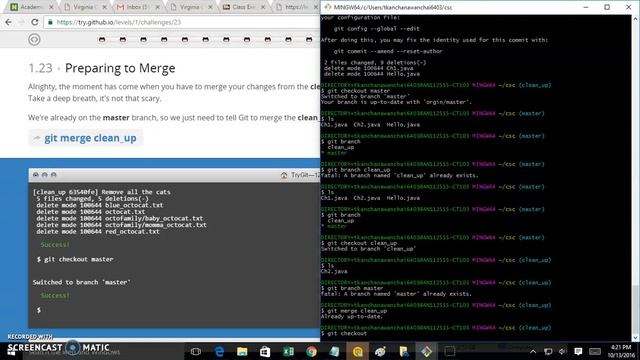Click the home icon in Try Git terminal title
This screenshot has width=640, height=360.
click(284, 175)
